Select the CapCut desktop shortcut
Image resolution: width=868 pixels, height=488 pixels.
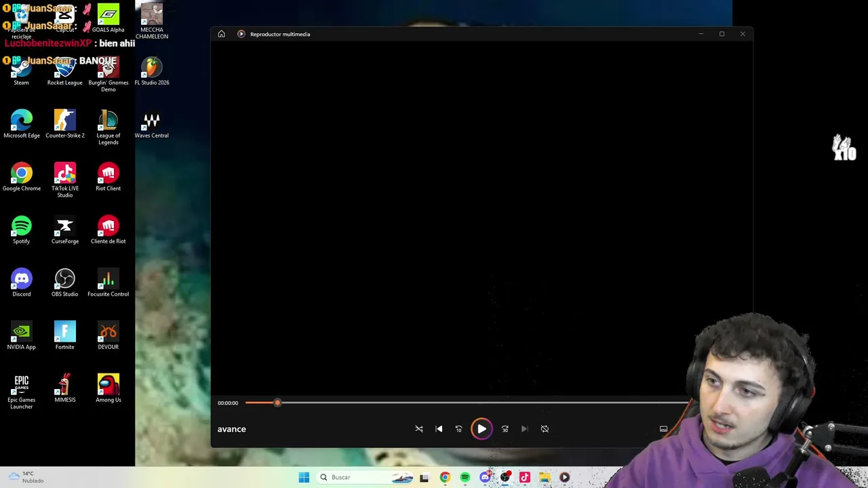[65, 18]
